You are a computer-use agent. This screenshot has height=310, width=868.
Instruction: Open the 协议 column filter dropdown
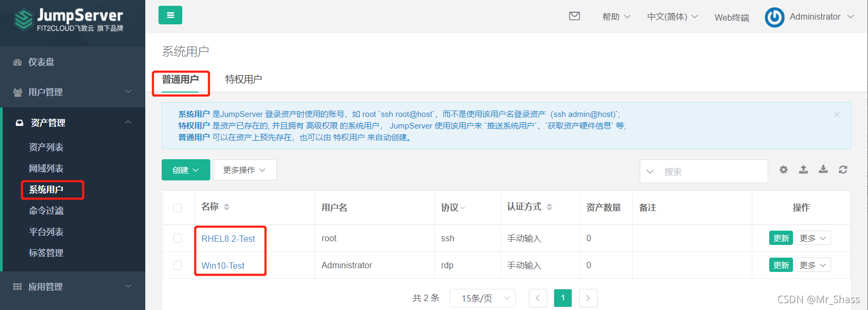(453, 208)
